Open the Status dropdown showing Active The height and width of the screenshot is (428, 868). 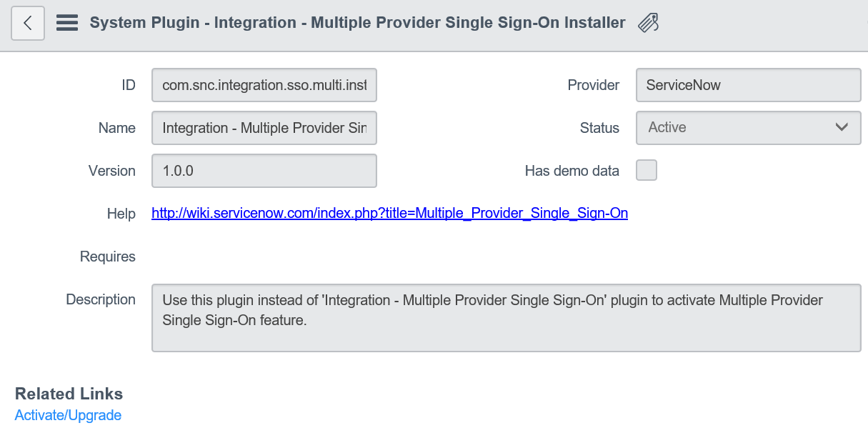click(x=748, y=127)
